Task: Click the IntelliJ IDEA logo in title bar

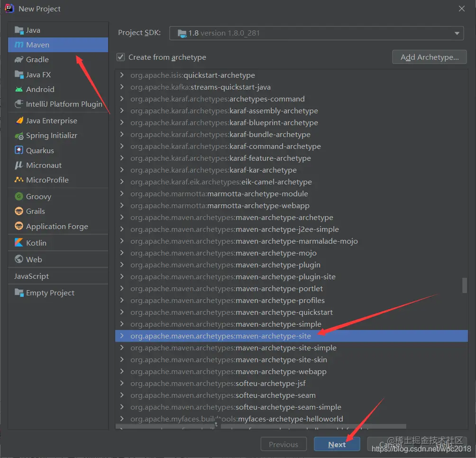Action: tap(9, 9)
